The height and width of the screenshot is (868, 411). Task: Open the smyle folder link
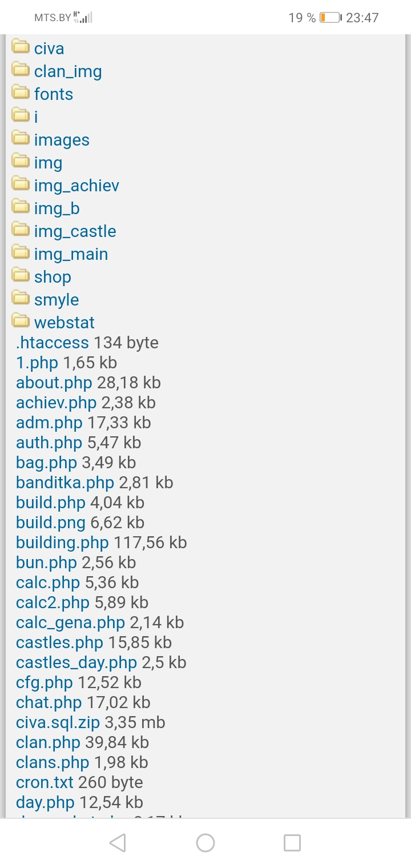[57, 300]
